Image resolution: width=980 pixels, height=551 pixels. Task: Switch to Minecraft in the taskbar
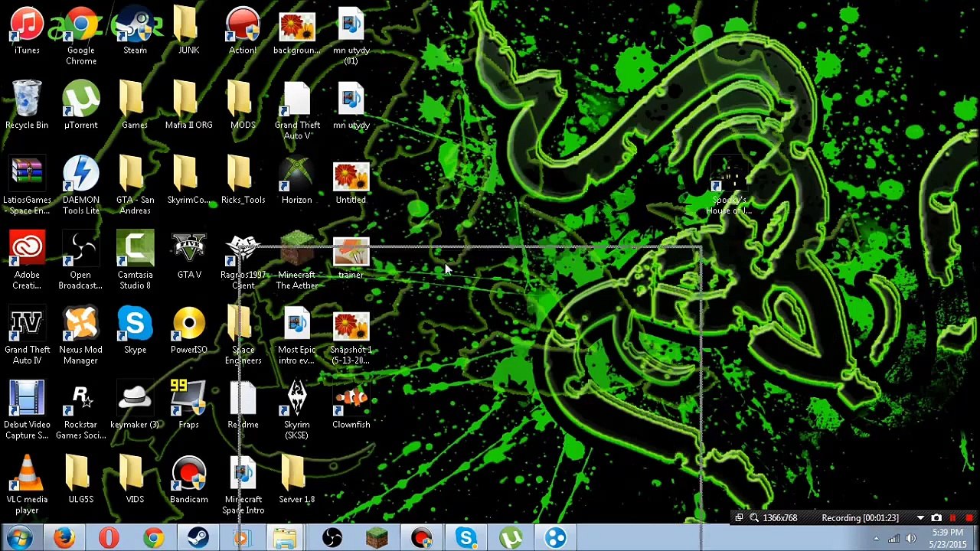click(376, 538)
